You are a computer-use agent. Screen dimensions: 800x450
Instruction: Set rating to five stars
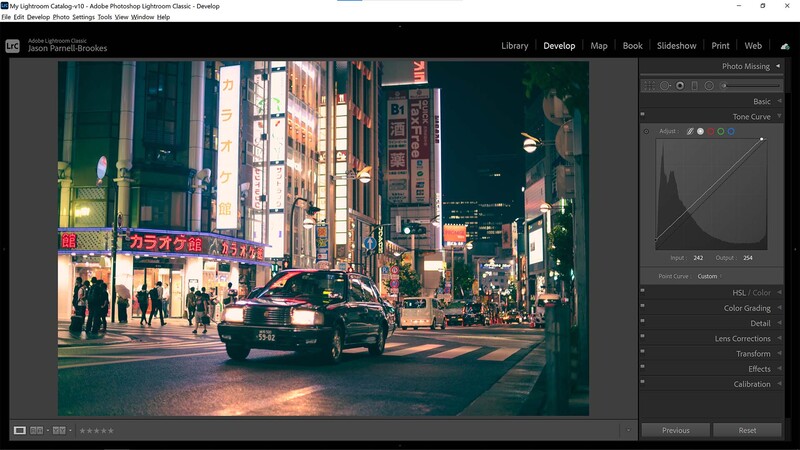coord(111,431)
